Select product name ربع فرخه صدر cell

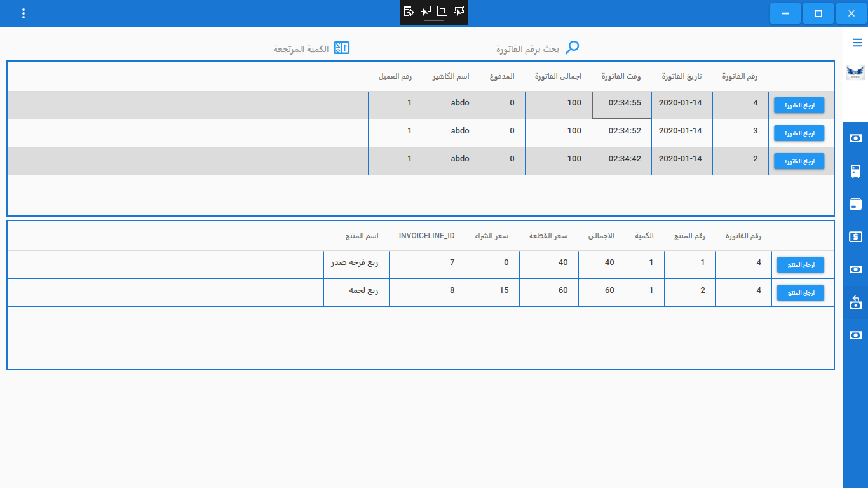coord(356,264)
